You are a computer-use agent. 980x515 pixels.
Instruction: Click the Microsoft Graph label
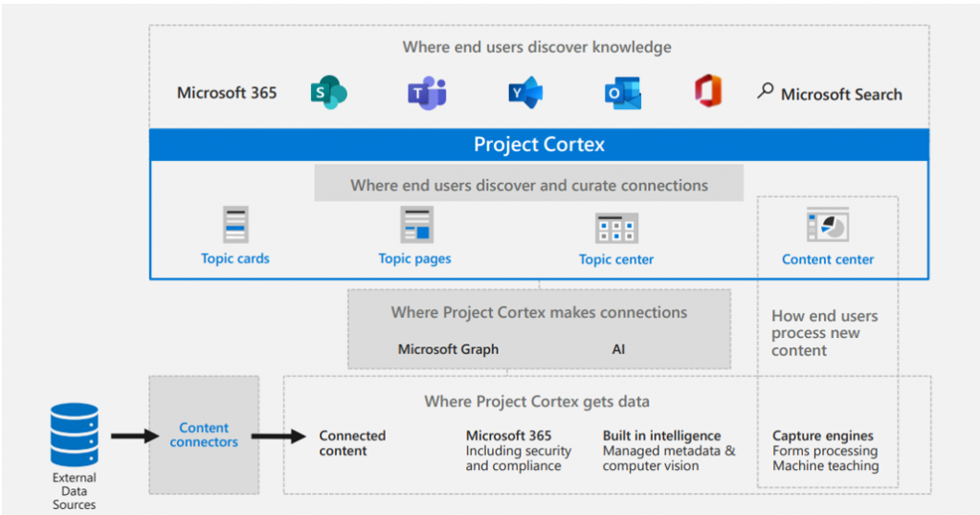448,349
